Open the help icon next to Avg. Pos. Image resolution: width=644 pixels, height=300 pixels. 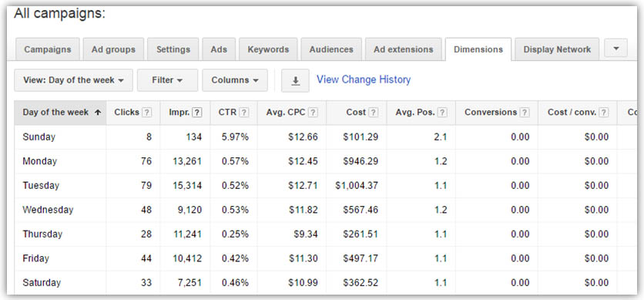click(442, 113)
